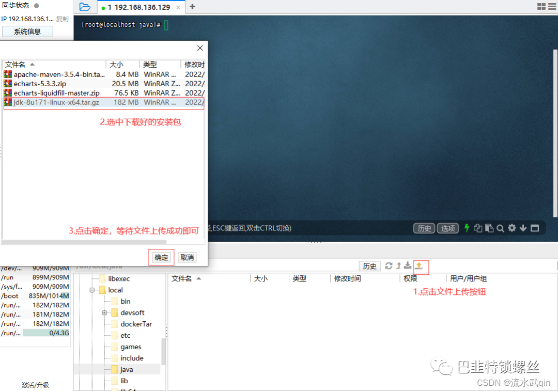Open quick commands lightning icon in terminal

click(x=467, y=228)
